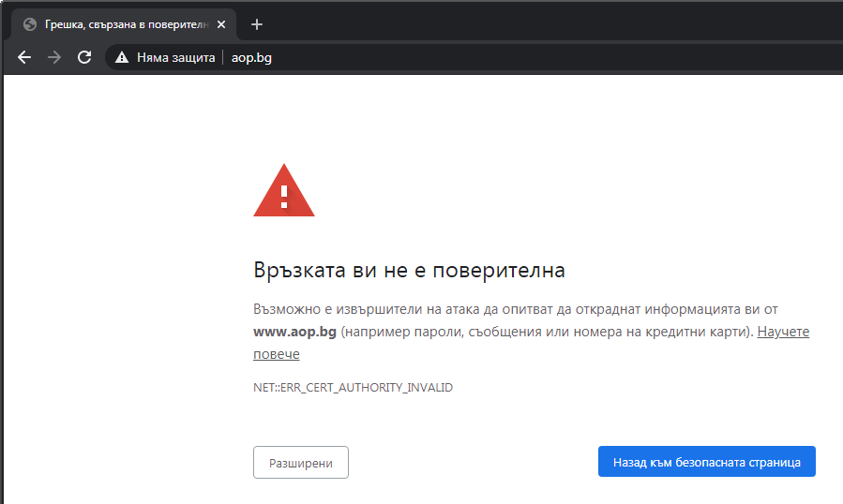The width and height of the screenshot is (843, 504).
Task: Click 'Назад към безопасната страница' button
Action: (707, 462)
